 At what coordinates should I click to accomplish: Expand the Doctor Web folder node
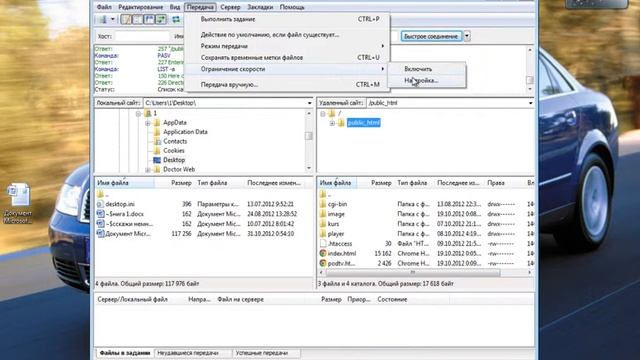click(x=148, y=169)
